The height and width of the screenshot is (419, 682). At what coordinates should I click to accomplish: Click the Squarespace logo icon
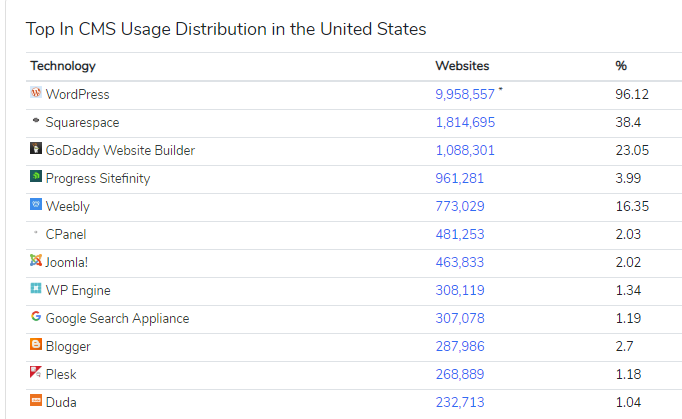tap(36, 120)
